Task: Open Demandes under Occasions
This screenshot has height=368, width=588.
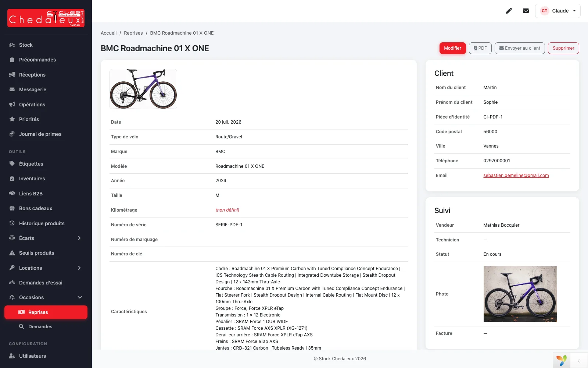Action: tap(46, 326)
